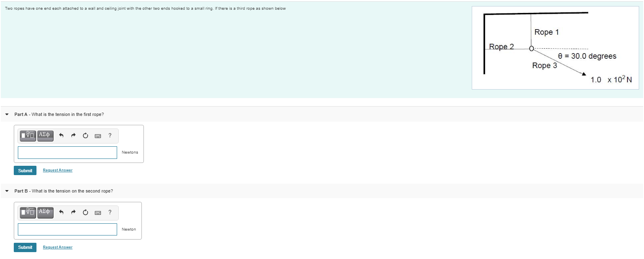Viewport: 644px width, 259px height.
Task: Redo entry in Part B toolbar
Action: pos(73,212)
